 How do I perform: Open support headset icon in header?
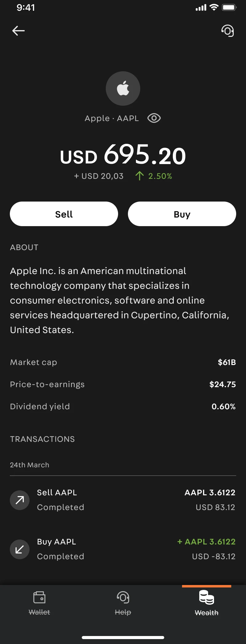coord(228,31)
